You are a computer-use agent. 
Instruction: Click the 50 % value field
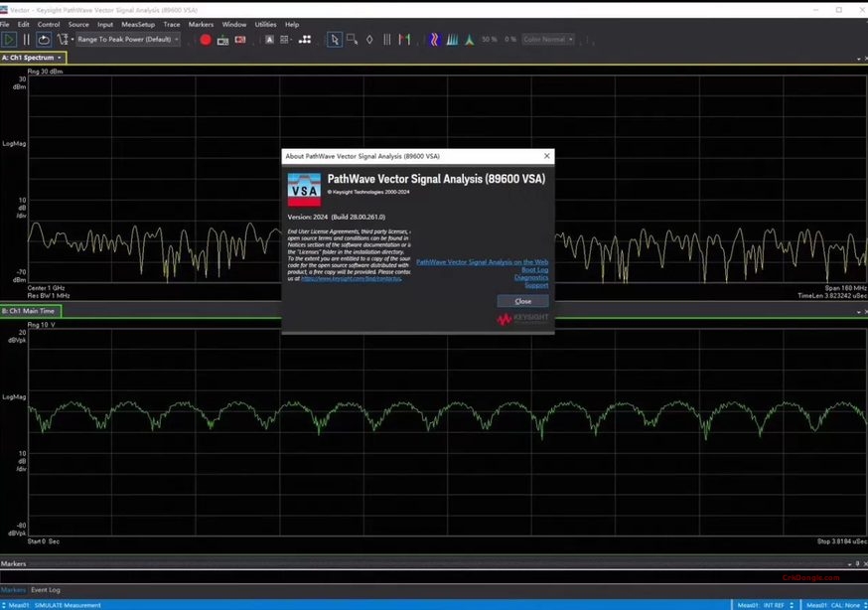490,40
